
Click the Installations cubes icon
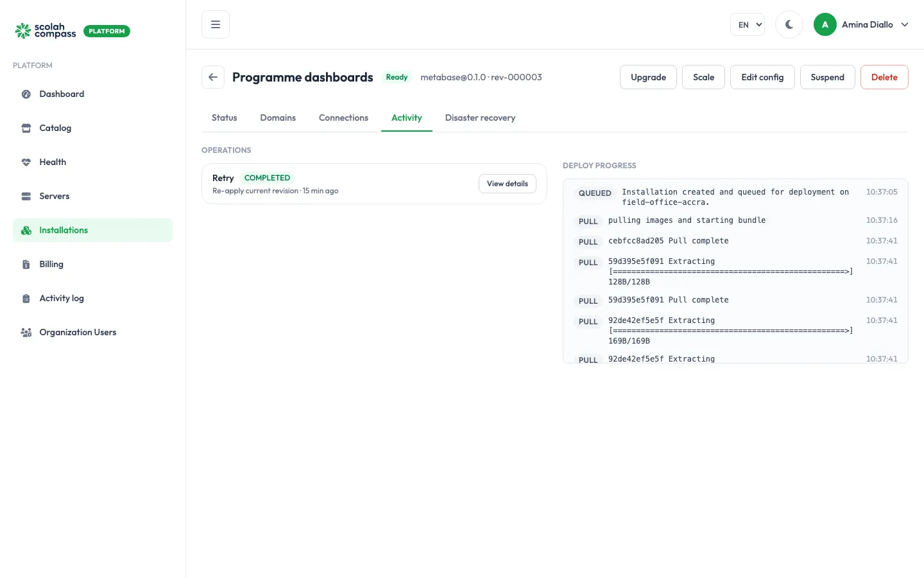tap(26, 231)
